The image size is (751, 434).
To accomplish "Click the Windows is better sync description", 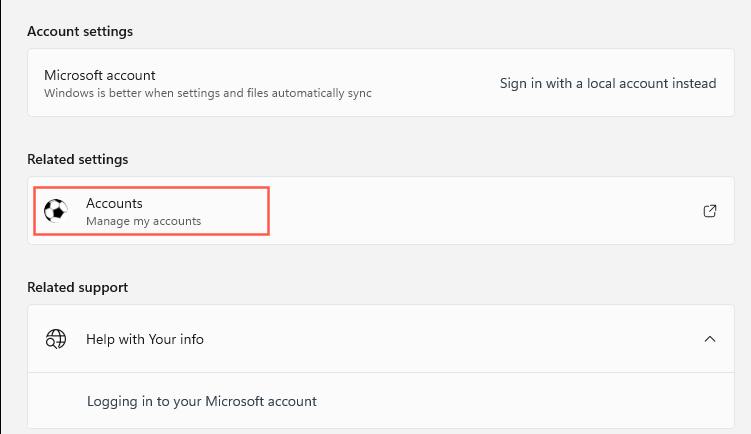I will [x=208, y=93].
